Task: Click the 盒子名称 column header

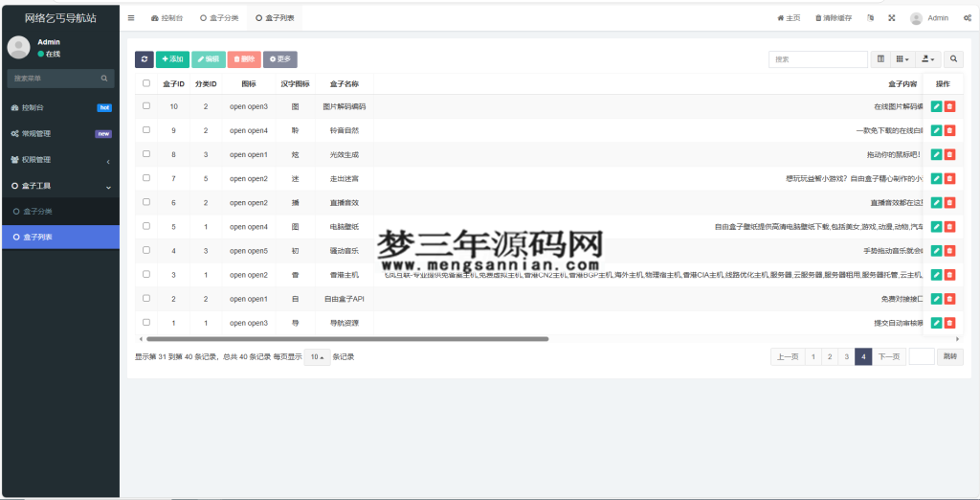Action: click(344, 83)
